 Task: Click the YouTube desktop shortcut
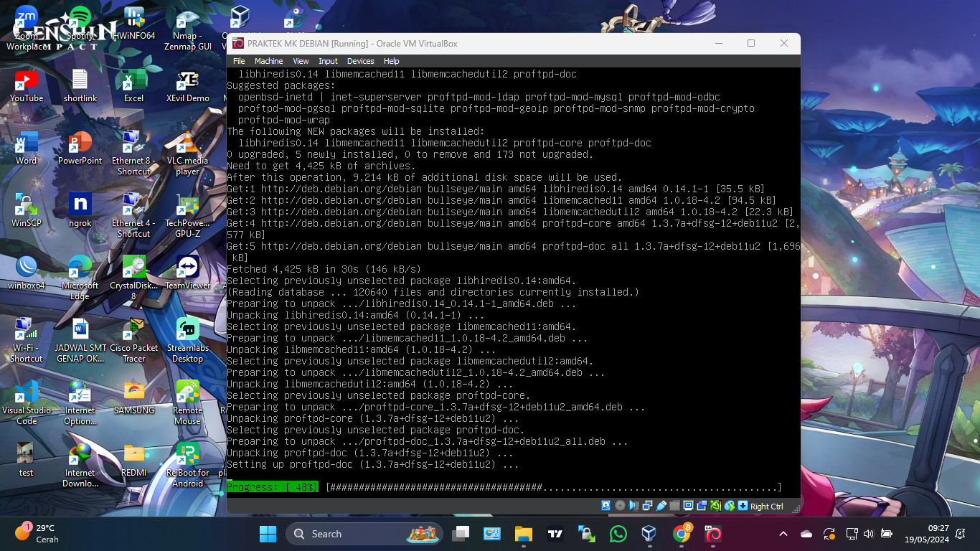[27, 86]
